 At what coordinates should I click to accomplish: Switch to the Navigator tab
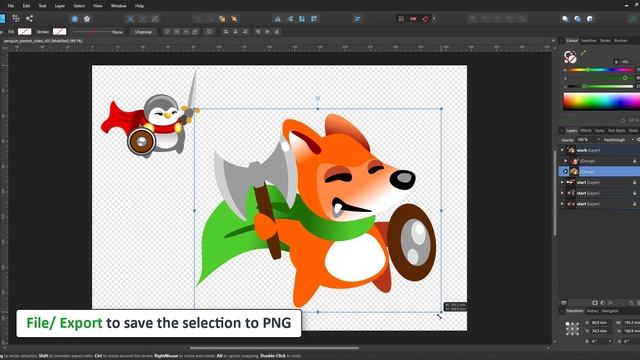click(610, 311)
